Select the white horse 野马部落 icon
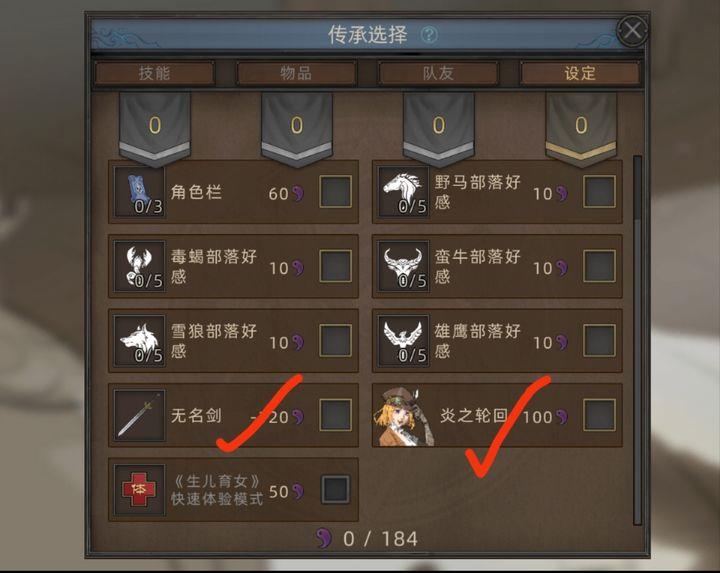The image size is (720, 573). [x=404, y=191]
